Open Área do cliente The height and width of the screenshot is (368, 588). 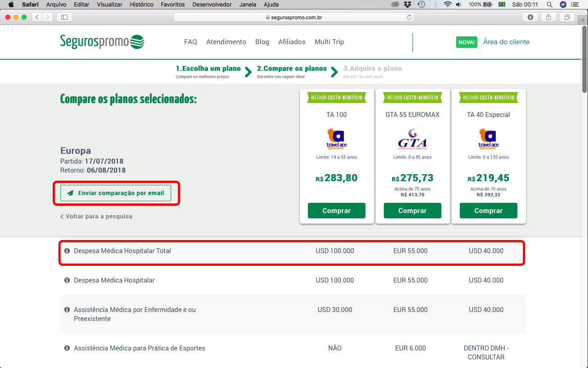tap(506, 42)
